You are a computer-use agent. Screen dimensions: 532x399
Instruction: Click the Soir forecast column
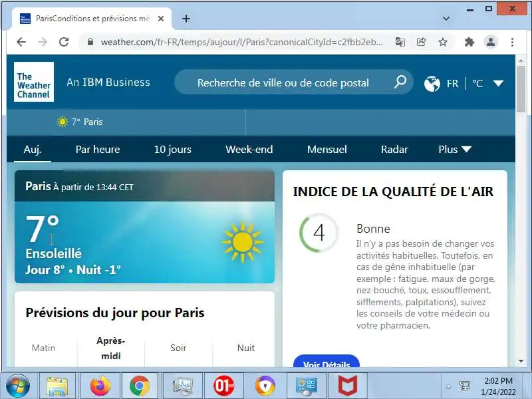pos(178,348)
